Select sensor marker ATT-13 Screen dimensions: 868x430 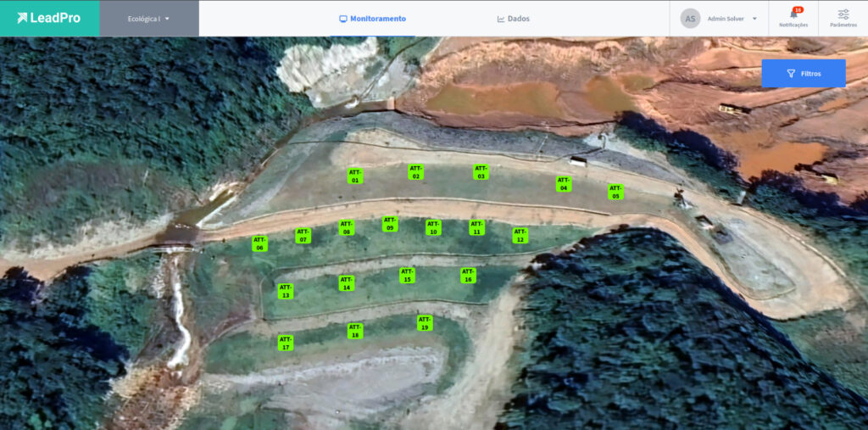(x=286, y=291)
